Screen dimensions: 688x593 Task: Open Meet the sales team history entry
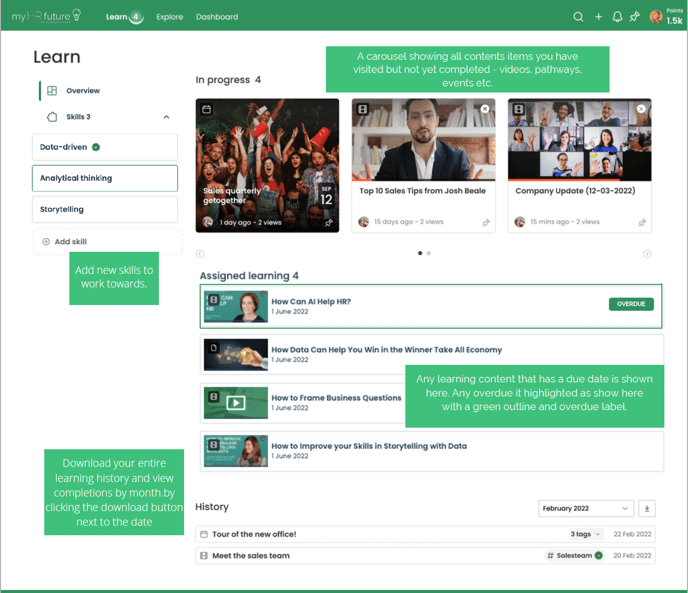pyautogui.click(x=425, y=556)
